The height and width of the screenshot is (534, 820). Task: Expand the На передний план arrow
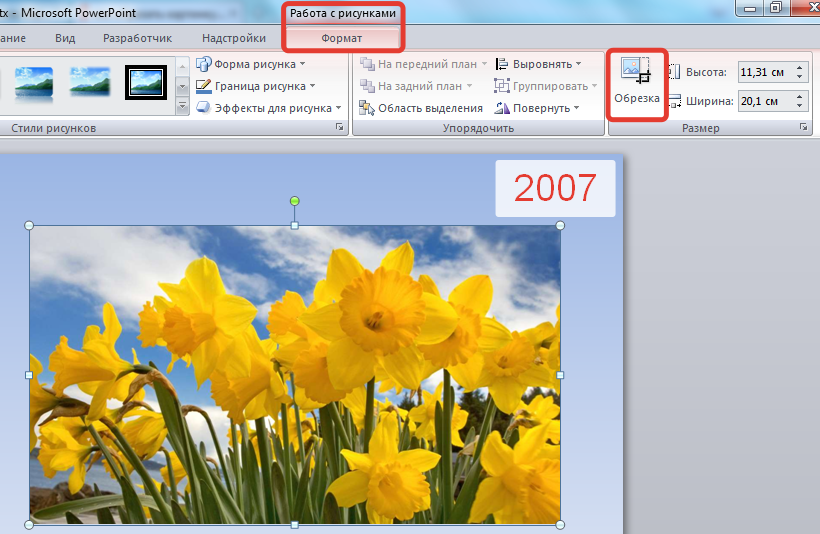[x=484, y=64]
